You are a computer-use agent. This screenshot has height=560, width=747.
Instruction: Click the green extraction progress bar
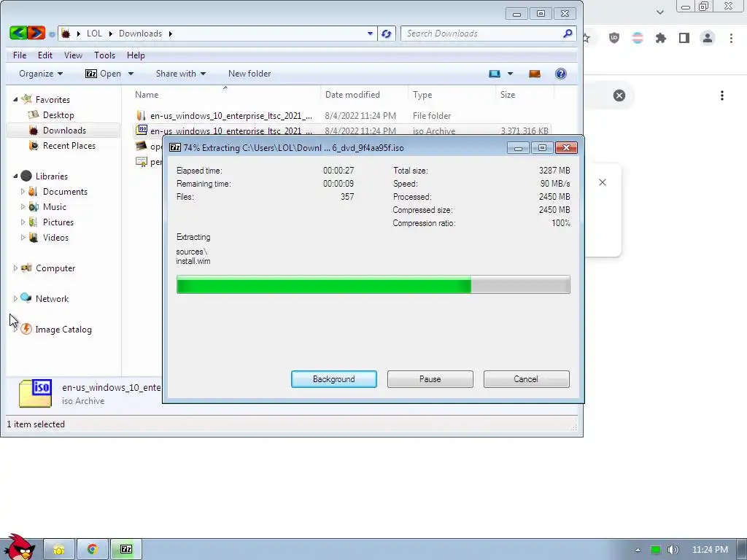pos(373,285)
